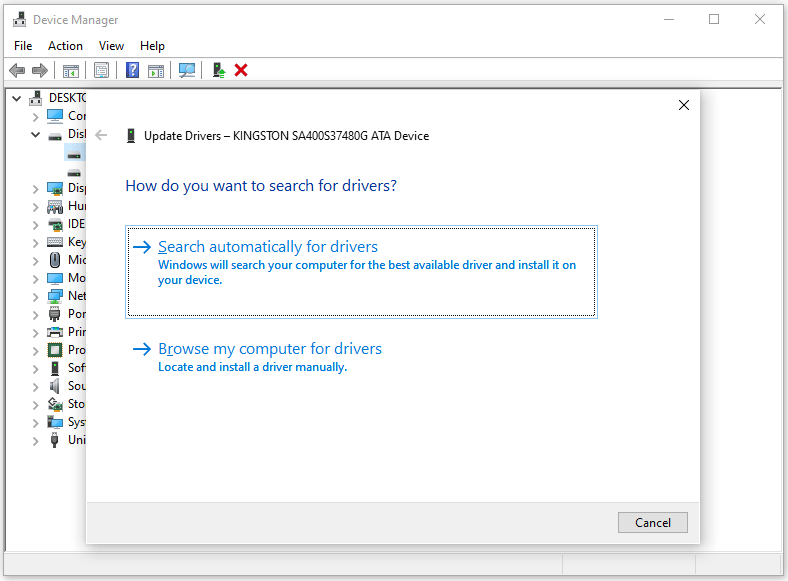Expand the Monitors chevron
The height and width of the screenshot is (581, 788).
click(x=35, y=279)
